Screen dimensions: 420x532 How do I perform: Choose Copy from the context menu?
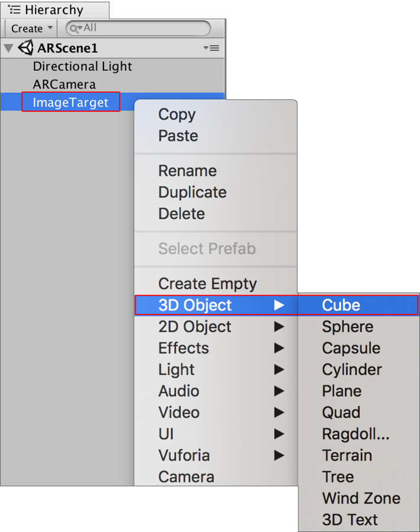216,114
